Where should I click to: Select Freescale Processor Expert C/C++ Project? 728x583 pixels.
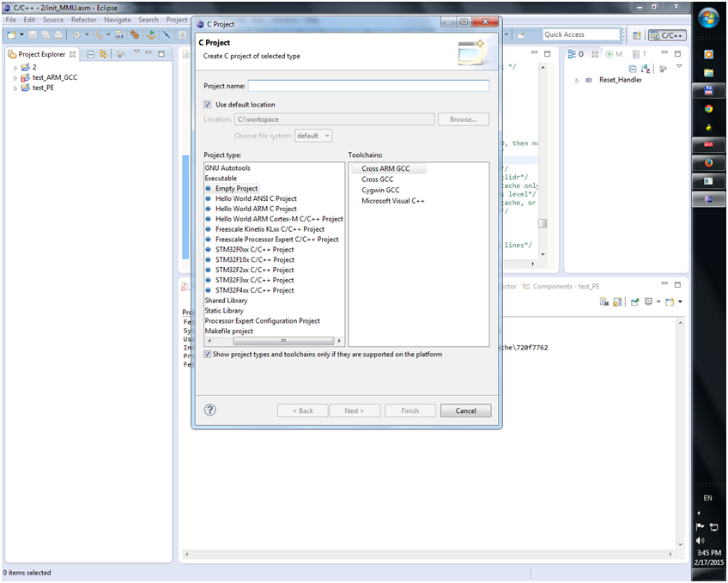coord(276,240)
